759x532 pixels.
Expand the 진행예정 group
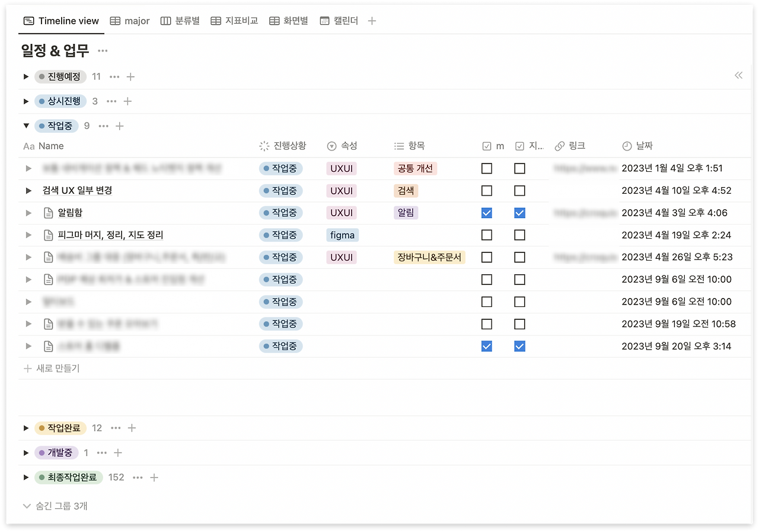click(26, 76)
